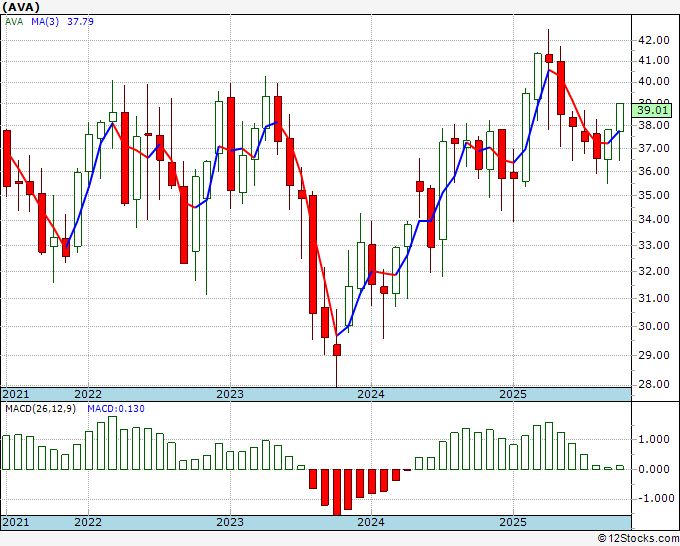Click the 38.00 price axis label
This screenshot has height=546, width=680.
[x=654, y=126]
